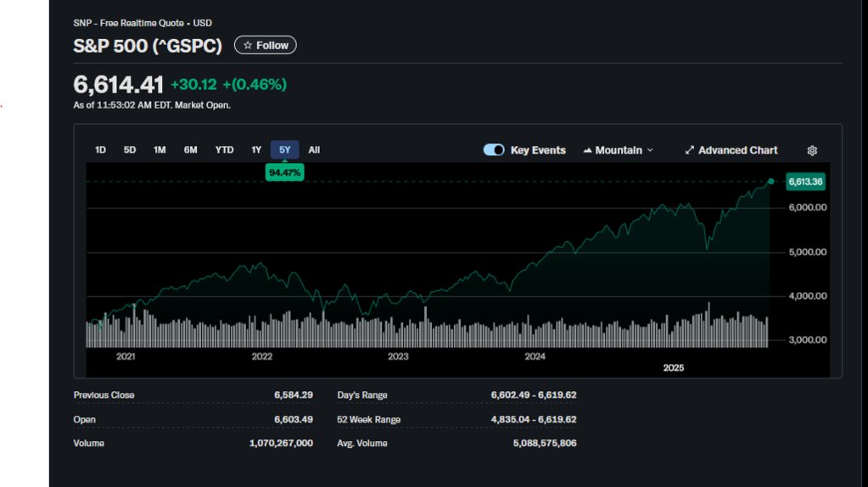Click the 2022 axis label
The height and width of the screenshot is (487, 868).
(x=262, y=356)
